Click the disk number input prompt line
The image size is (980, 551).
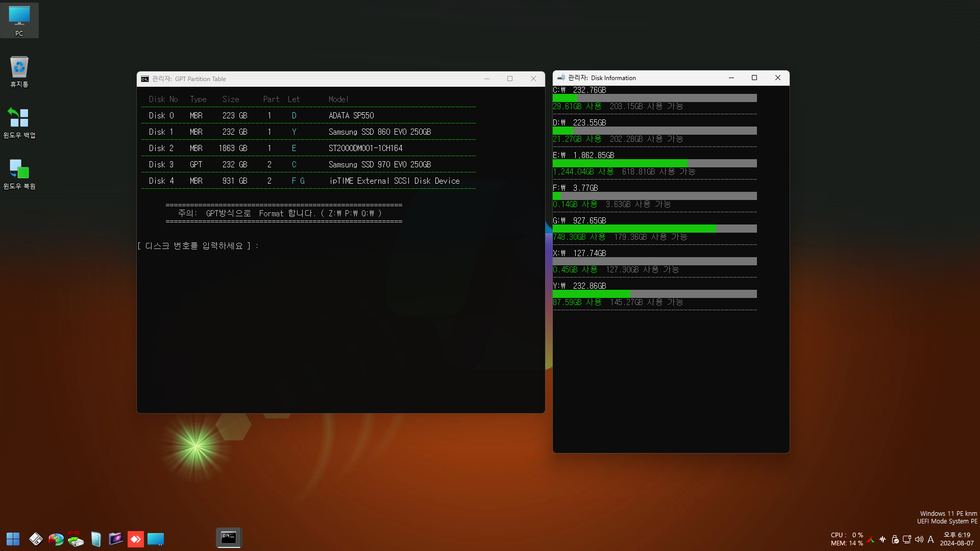(x=198, y=246)
